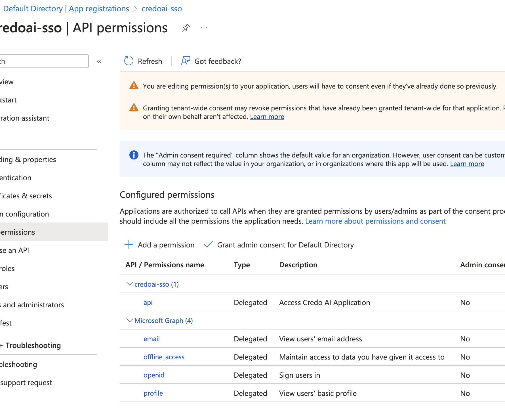
Task: Click the checkmark icon for Grant admin consent
Action: coord(208,245)
